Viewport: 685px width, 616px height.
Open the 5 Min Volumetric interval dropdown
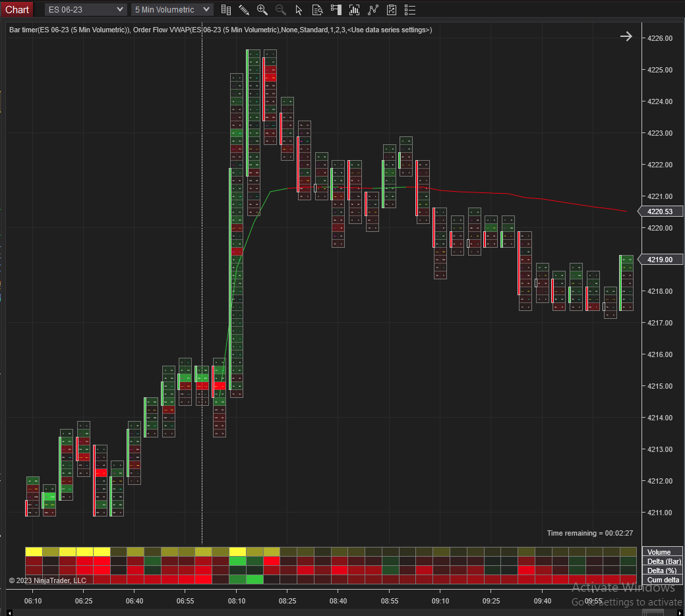tap(172, 10)
